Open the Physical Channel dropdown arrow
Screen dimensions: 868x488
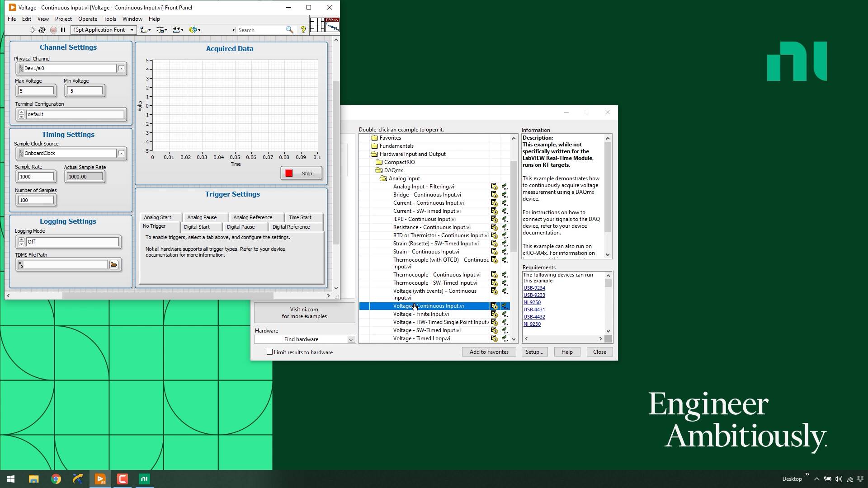(x=121, y=68)
